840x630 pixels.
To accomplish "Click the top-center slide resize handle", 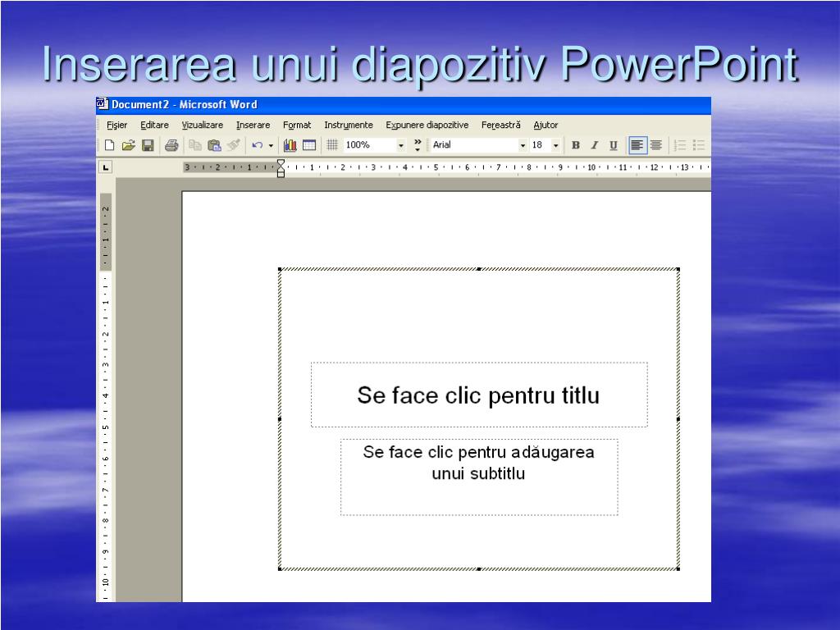I will click(x=479, y=269).
